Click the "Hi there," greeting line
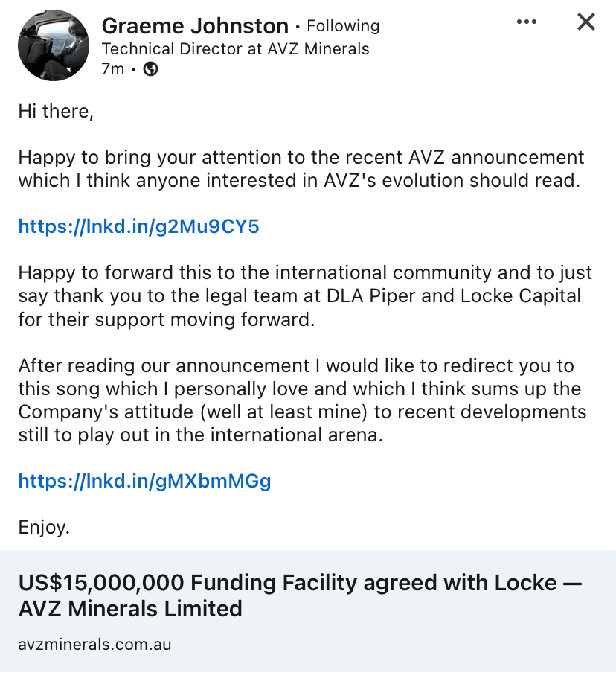Image resolution: width=616 pixels, height=687 pixels. [x=57, y=112]
